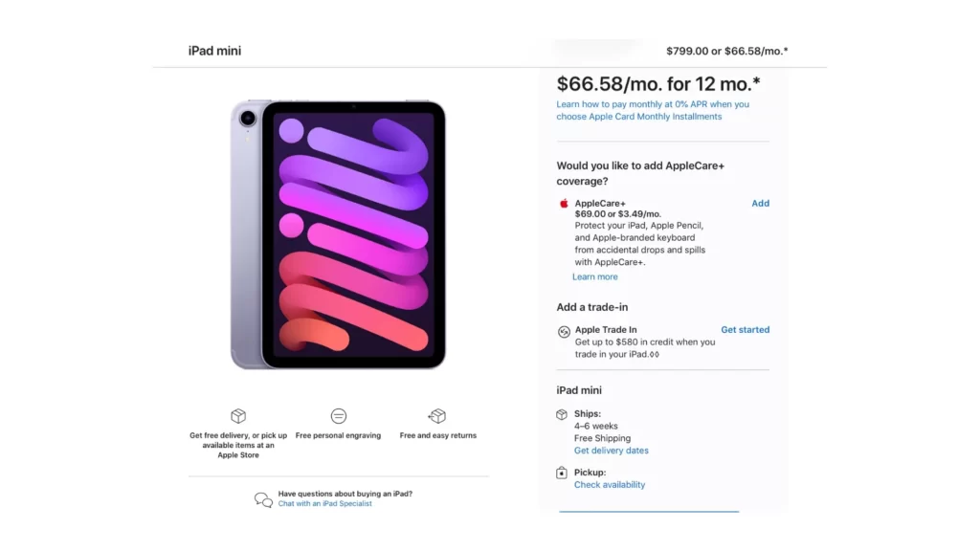Click Get started for Apple Trade In
Image resolution: width=980 pixels, height=551 pixels.
pyautogui.click(x=745, y=329)
